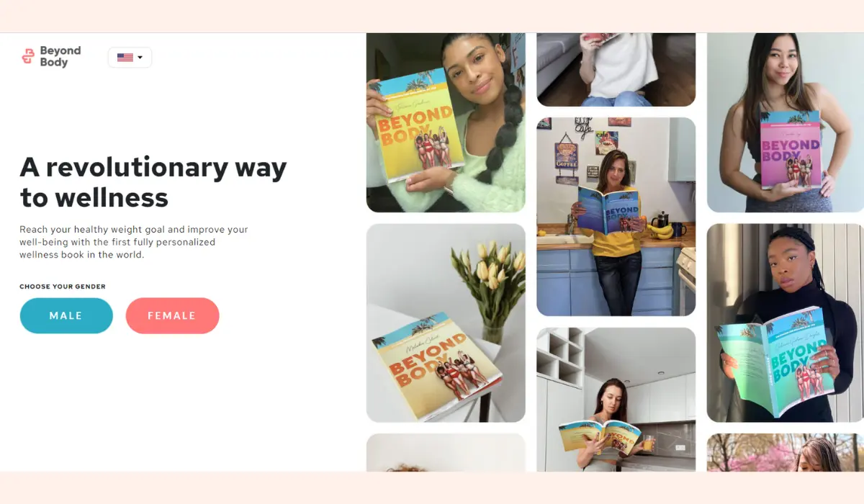Open photo of woman in black turtleneck with teal book
The height and width of the screenshot is (504, 864).
click(x=786, y=323)
